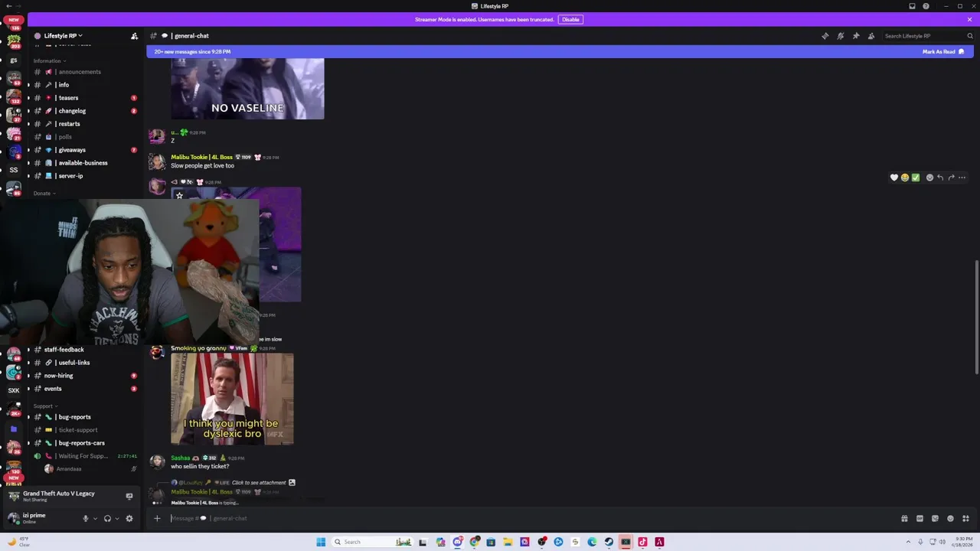Click the plus attach button in message box
Viewport: 980px width, 551px height.
pyautogui.click(x=157, y=518)
